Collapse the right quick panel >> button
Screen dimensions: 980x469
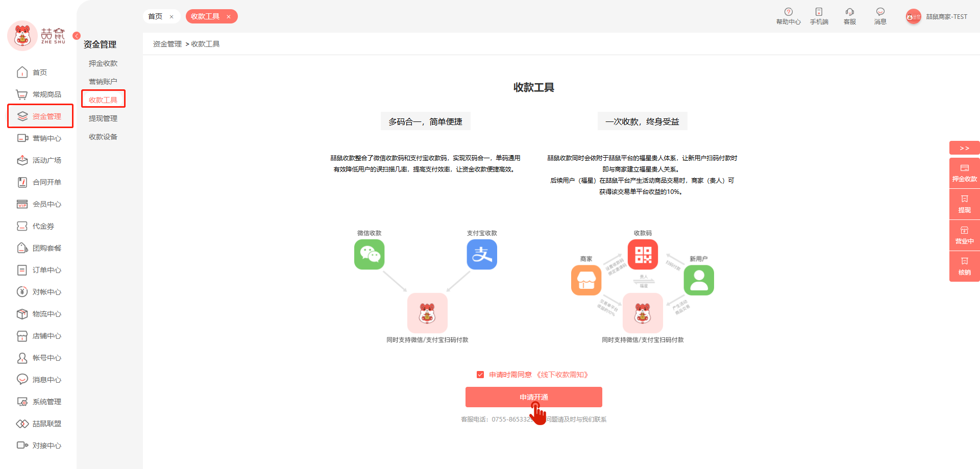[965, 148]
